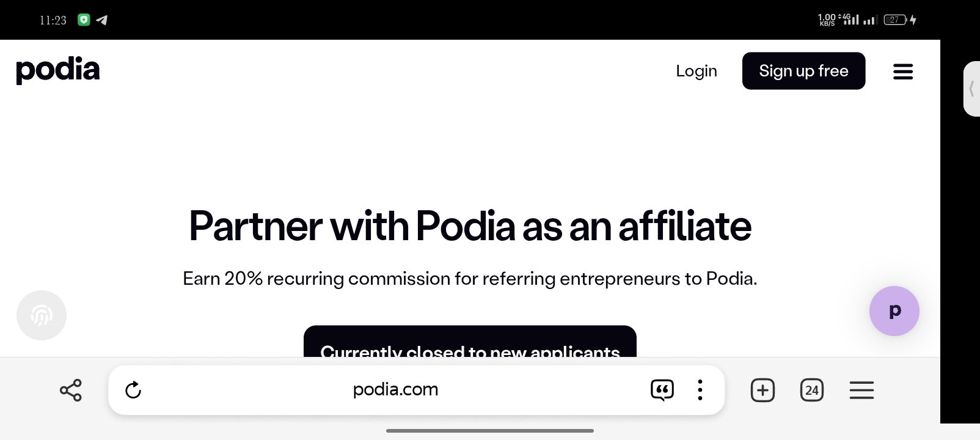This screenshot has height=440, width=980.
Task: Click Currently closed to new applicants button
Action: click(470, 342)
